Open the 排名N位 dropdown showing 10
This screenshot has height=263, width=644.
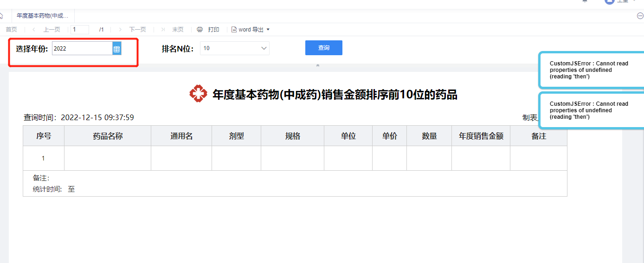(x=235, y=48)
